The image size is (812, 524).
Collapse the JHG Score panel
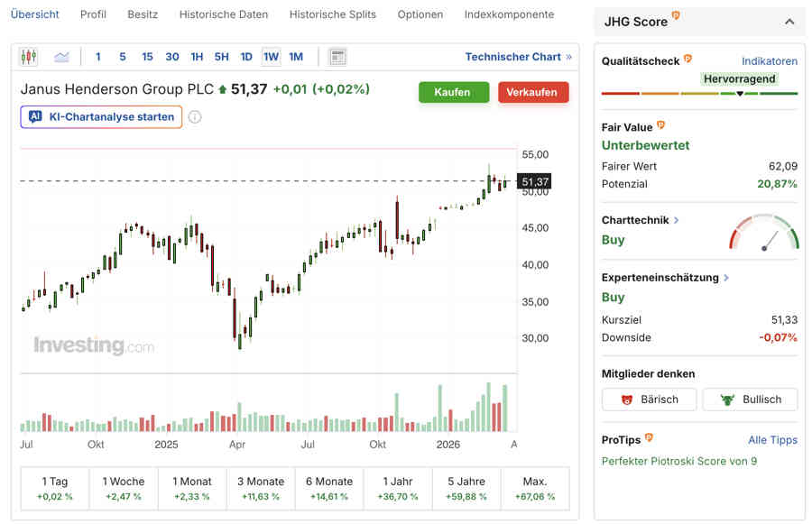[789, 22]
